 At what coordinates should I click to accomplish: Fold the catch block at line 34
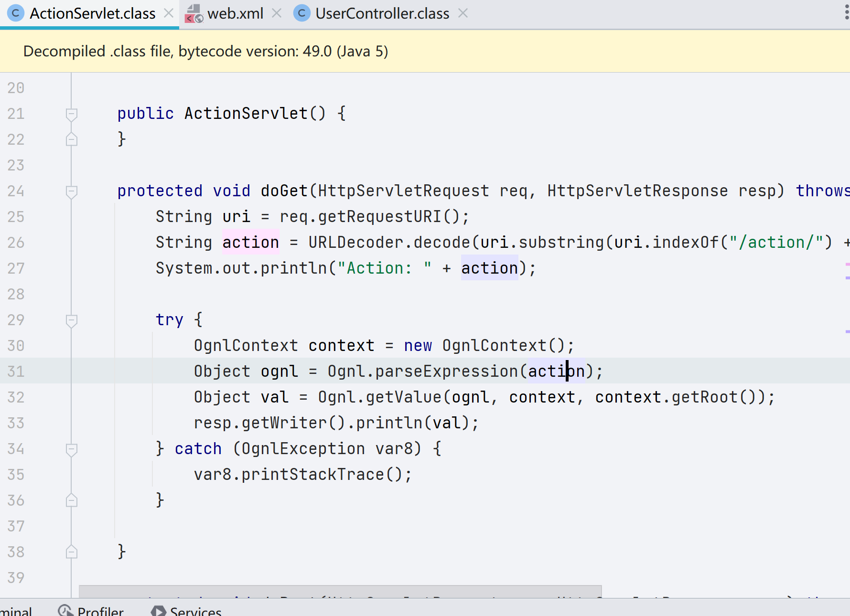click(72, 449)
